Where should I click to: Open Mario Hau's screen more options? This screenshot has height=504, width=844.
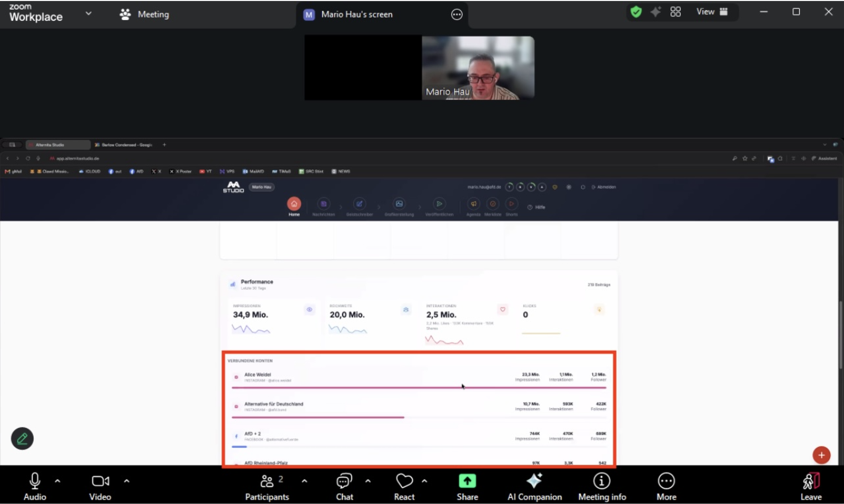coord(457,15)
